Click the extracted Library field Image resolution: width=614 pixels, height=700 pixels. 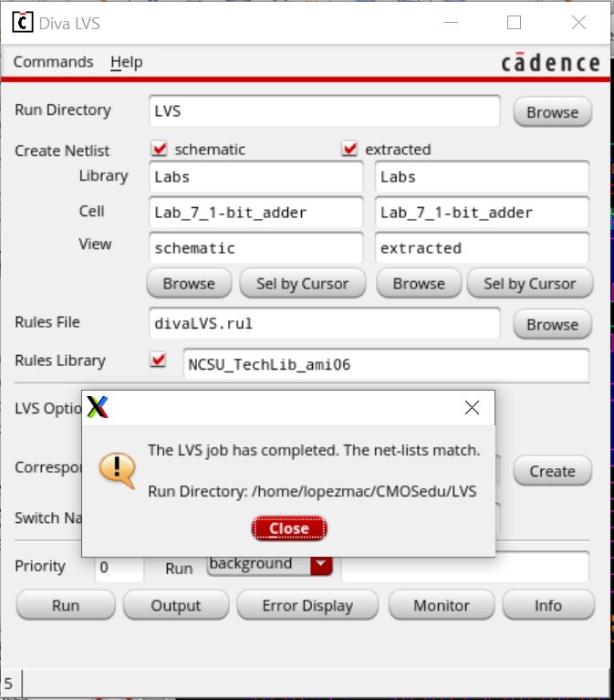(x=482, y=177)
